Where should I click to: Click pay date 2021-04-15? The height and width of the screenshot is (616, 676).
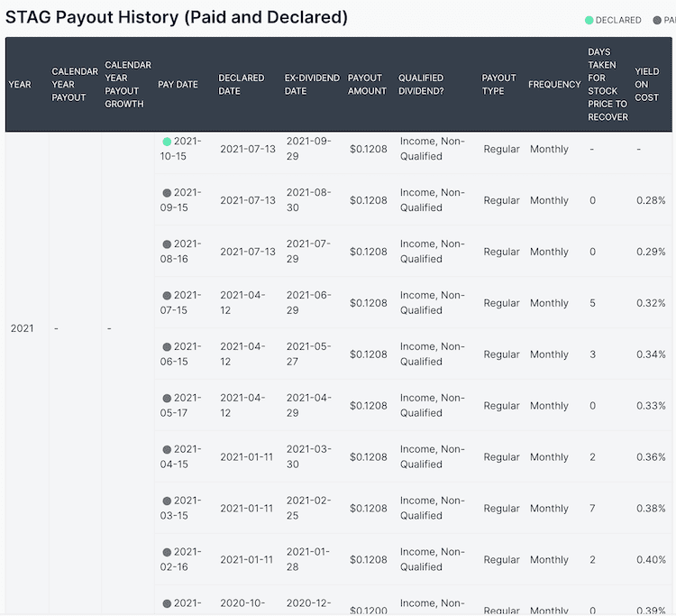coord(180,457)
